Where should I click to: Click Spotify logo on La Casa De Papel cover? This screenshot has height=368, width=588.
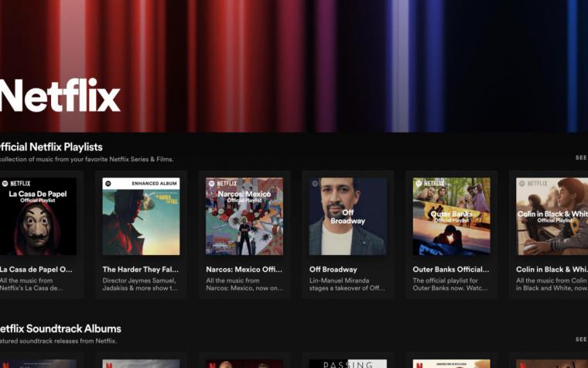[5, 184]
